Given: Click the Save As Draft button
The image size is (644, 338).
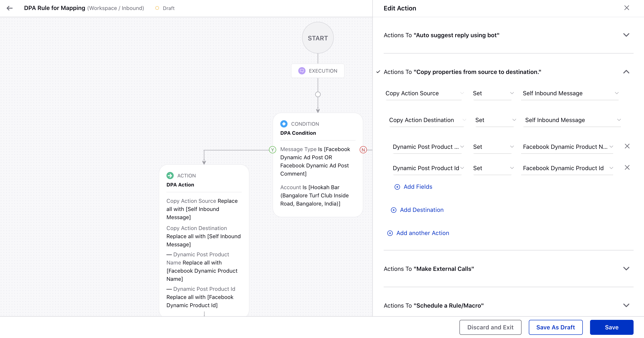Looking at the screenshot, I should click(555, 327).
